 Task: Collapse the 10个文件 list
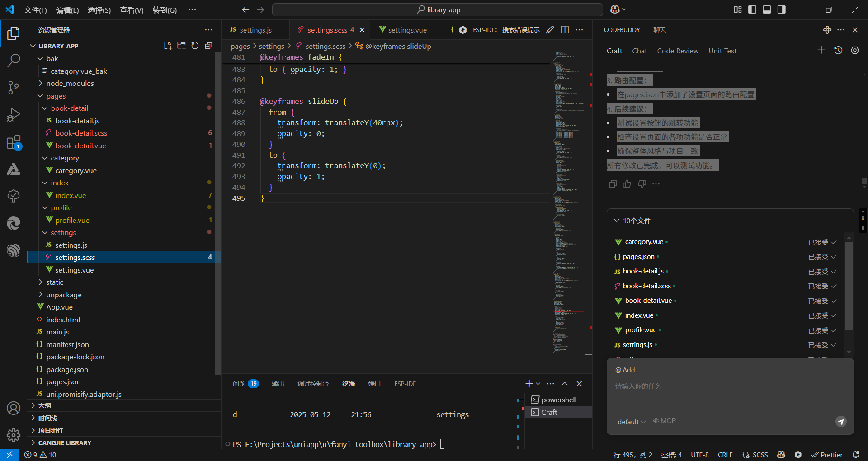pyautogui.click(x=617, y=221)
